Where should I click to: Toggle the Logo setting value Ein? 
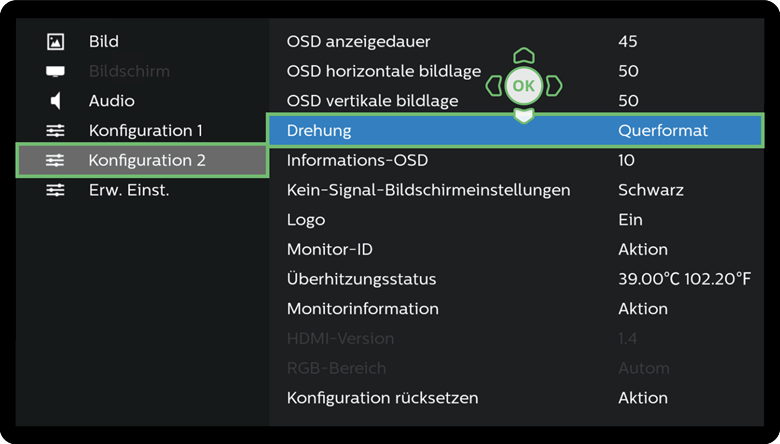pos(630,220)
